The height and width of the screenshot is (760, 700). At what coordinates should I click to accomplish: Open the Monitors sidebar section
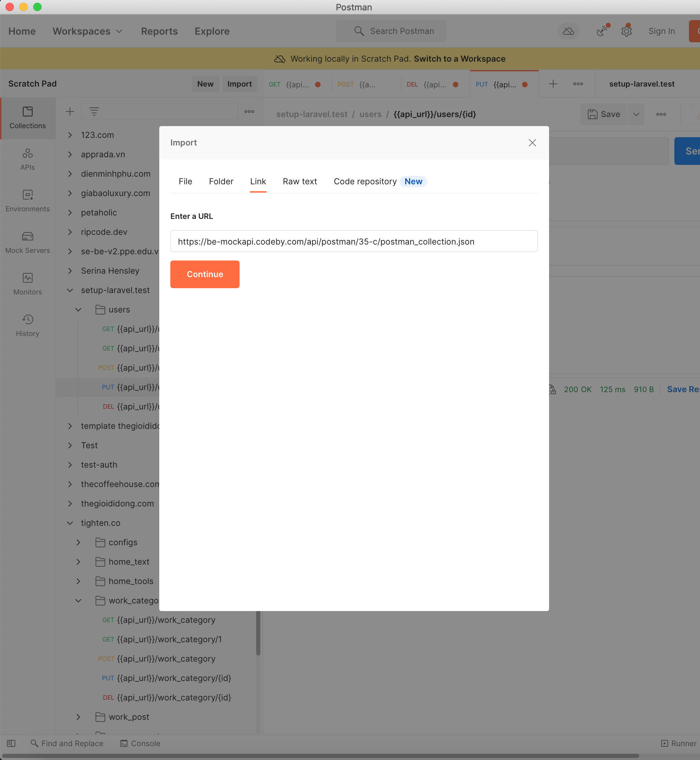27,284
